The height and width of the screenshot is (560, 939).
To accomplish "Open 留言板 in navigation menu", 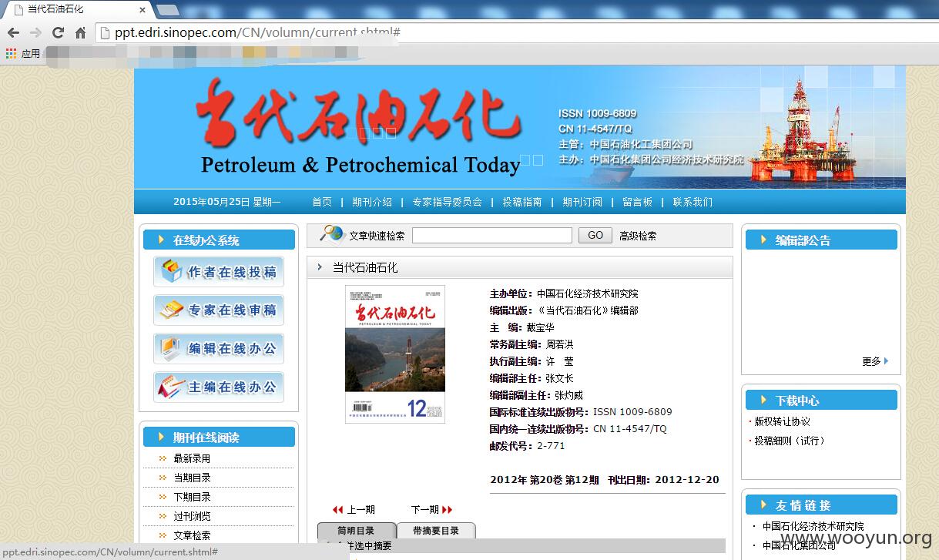I will (637, 202).
